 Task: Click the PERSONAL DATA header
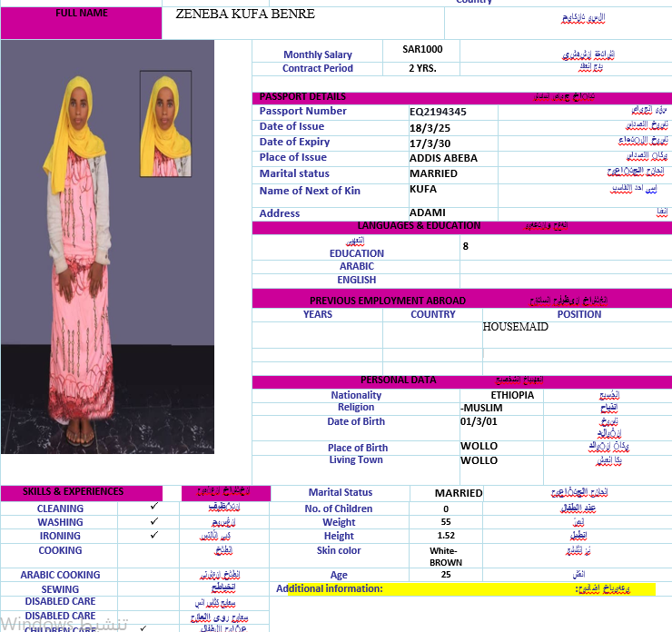[398, 380]
